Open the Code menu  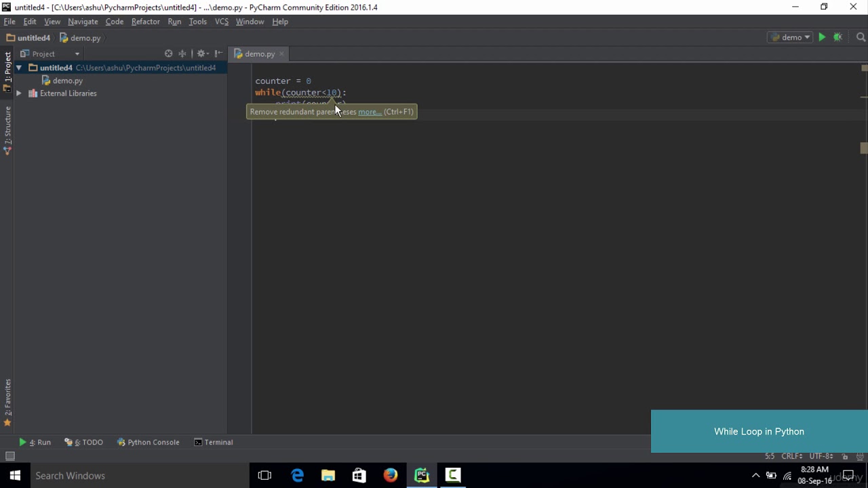[114, 22]
